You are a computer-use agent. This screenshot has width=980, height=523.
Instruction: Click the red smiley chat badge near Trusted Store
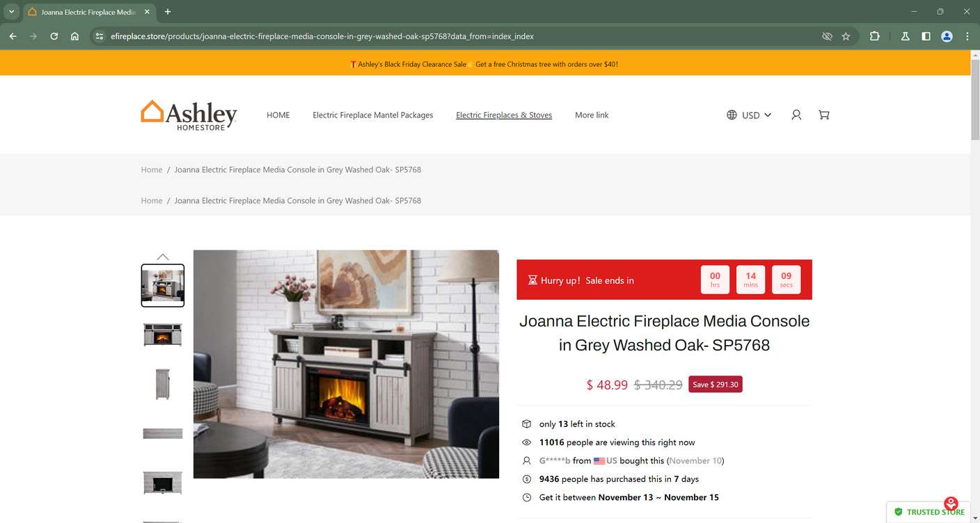coord(951,502)
